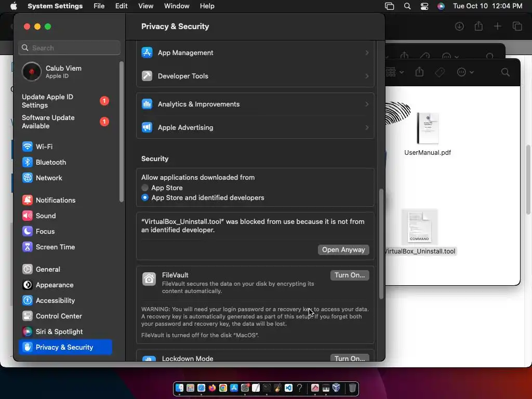Open VirtualBox from the Dock
532x399 pixels.
point(336,388)
